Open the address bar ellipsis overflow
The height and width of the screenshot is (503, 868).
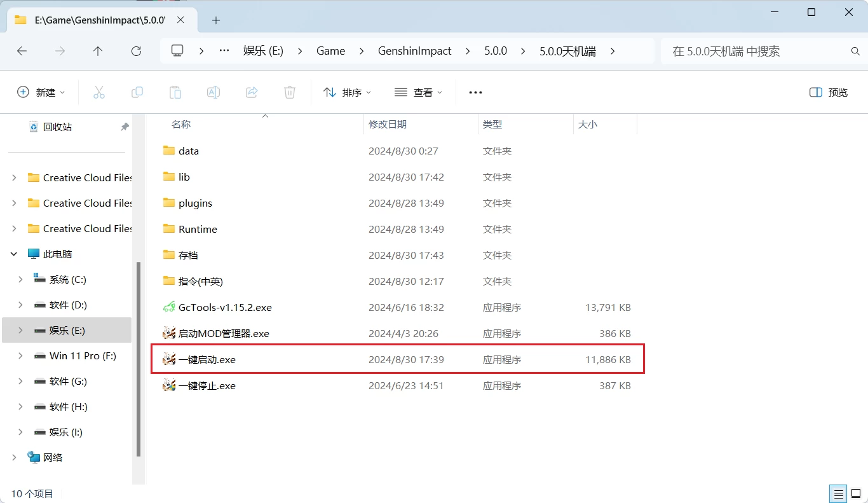[224, 51]
